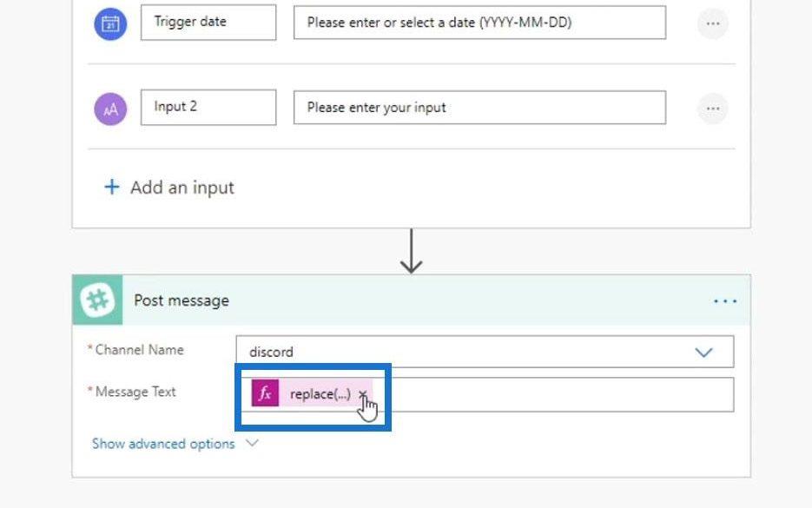Click the plus icon beside Add an input

click(x=112, y=187)
